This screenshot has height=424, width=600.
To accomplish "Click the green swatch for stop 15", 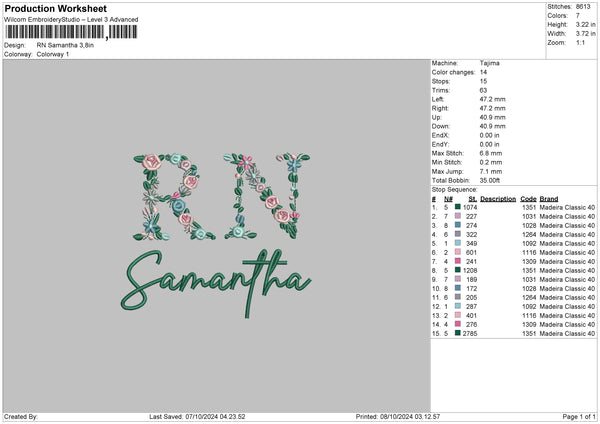I will pyautogui.click(x=458, y=333).
